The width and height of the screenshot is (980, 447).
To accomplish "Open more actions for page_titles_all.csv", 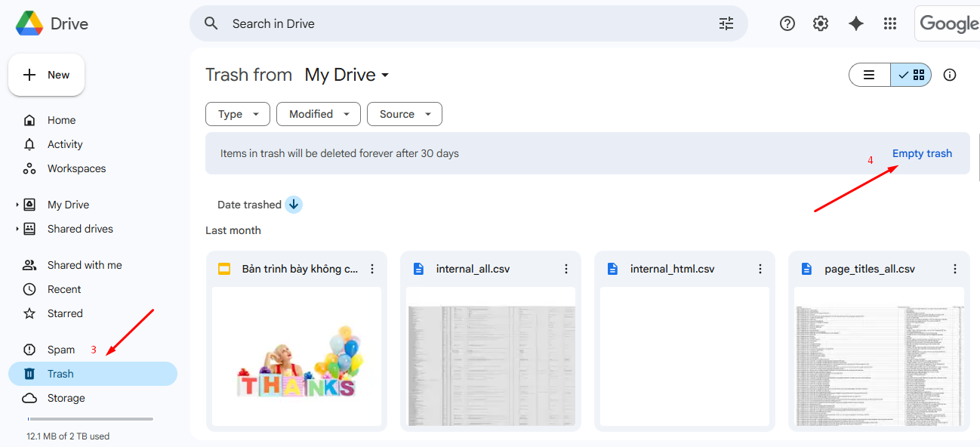I will pos(954,269).
